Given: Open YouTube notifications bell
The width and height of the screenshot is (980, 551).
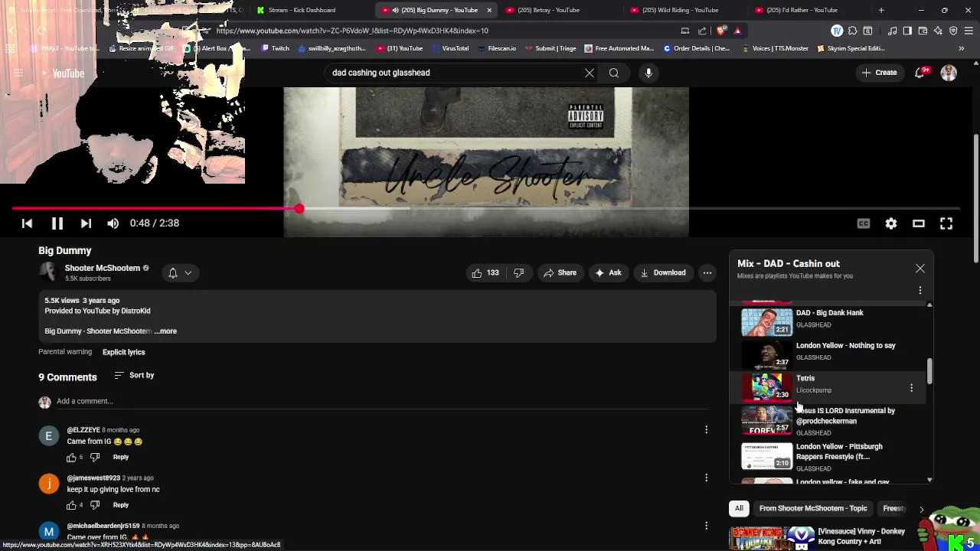Looking at the screenshot, I should [920, 73].
